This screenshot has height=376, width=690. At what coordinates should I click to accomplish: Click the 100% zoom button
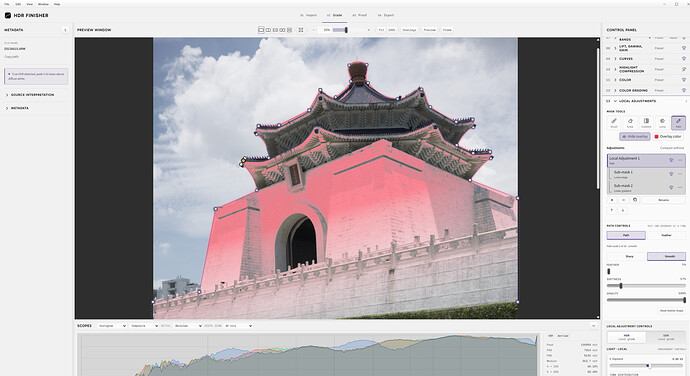coord(392,30)
